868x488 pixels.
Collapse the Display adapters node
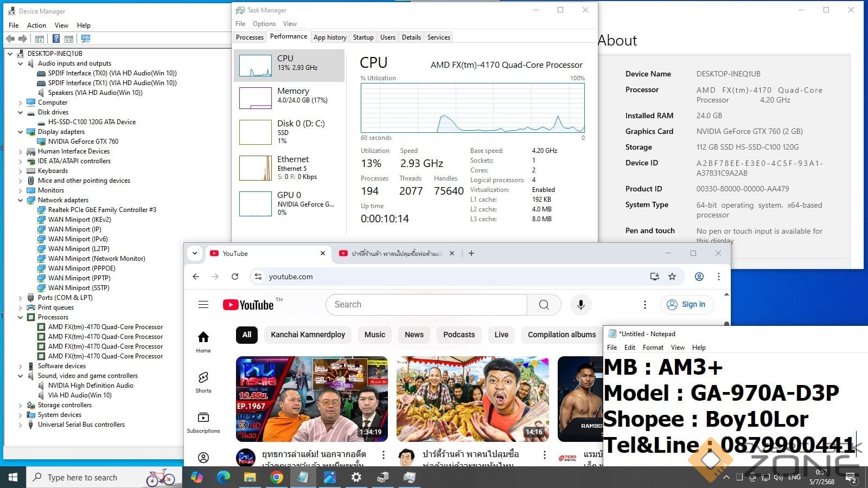21,132
